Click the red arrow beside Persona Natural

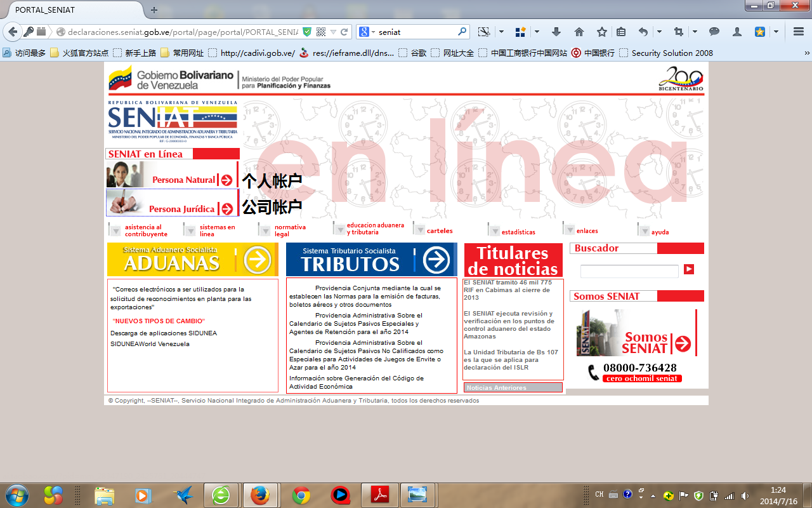[x=226, y=180]
